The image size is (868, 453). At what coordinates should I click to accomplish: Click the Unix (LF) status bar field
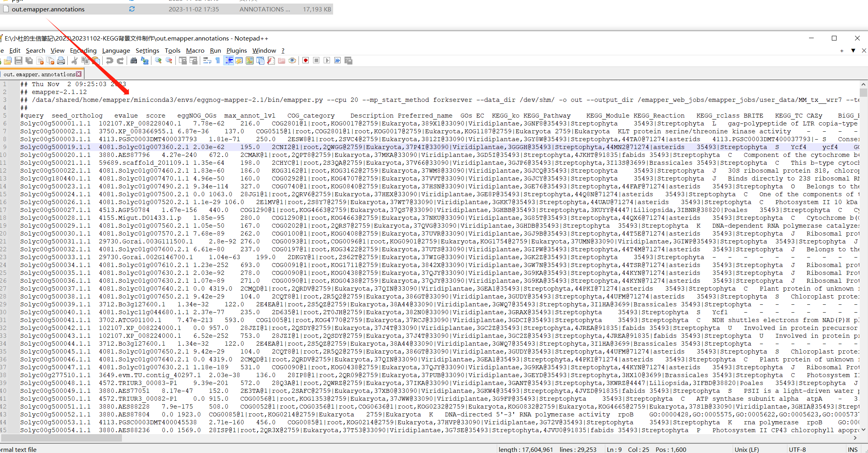pos(746,449)
